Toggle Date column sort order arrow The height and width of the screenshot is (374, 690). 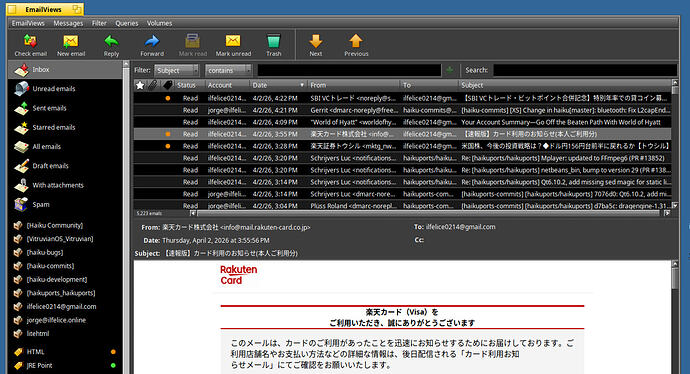click(302, 85)
